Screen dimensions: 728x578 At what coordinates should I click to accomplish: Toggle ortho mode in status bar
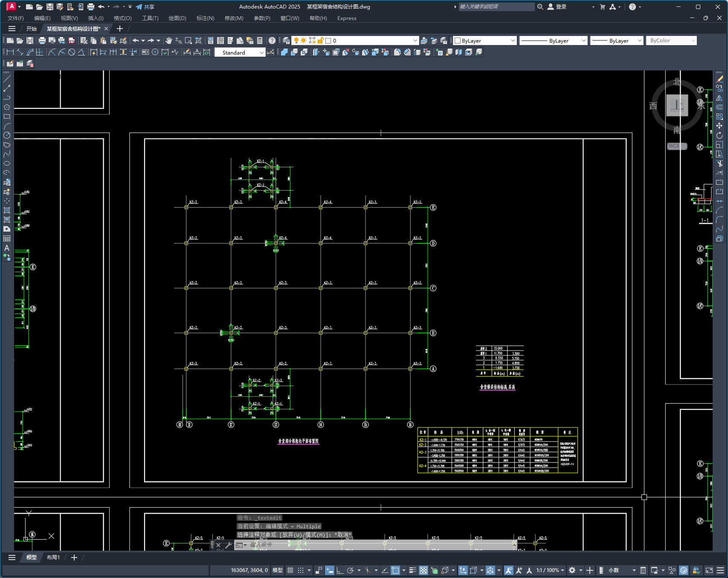tap(340, 570)
